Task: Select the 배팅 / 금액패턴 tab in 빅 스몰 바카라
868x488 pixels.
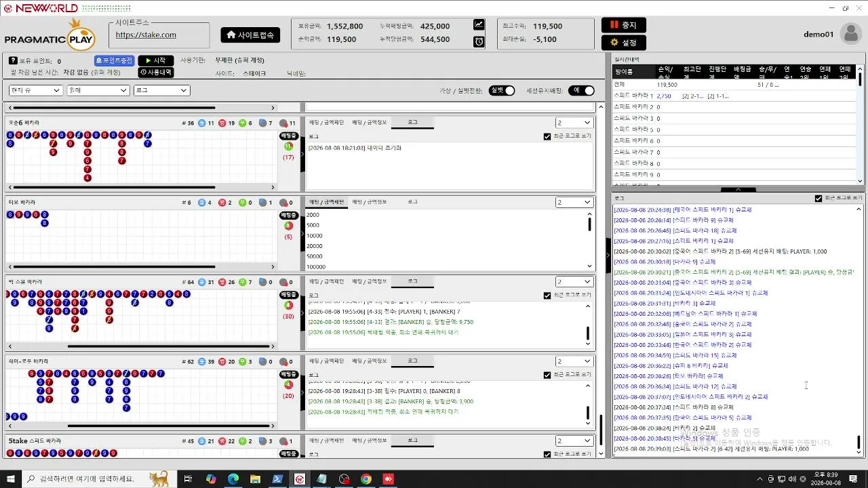Action: [327, 281]
